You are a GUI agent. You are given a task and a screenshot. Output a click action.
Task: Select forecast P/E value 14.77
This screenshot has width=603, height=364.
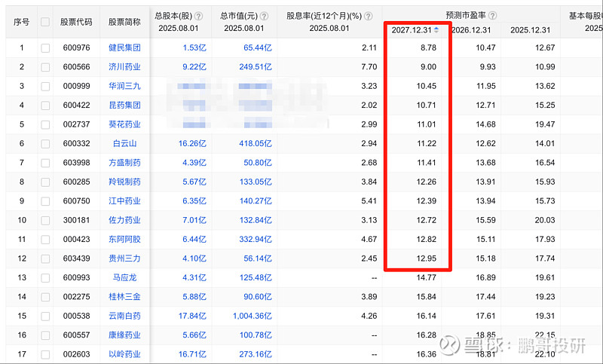[x=427, y=277]
